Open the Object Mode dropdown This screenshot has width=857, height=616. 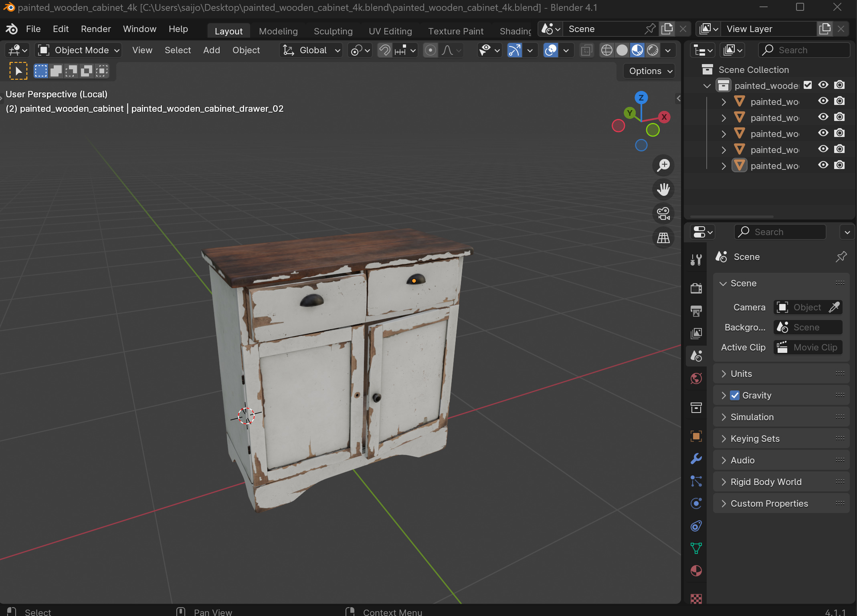pyautogui.click(x=79, y=50)
